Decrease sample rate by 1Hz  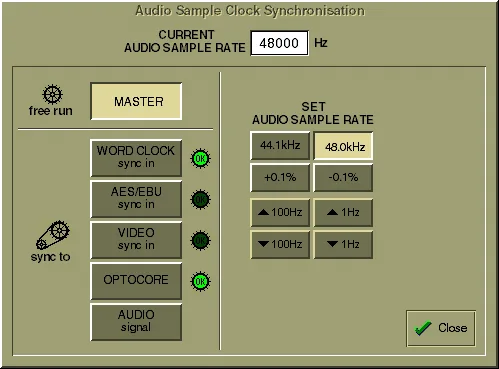(343, 244)
